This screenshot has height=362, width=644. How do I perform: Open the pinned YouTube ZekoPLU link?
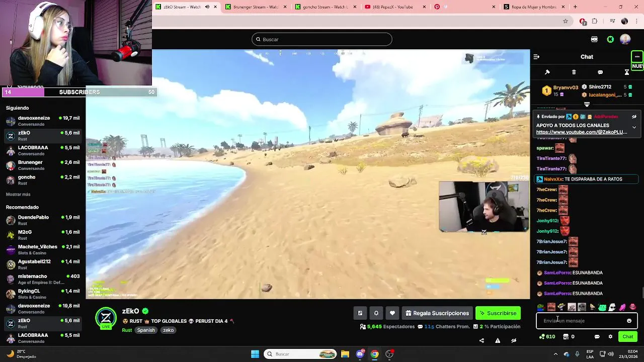coord(582,132)
